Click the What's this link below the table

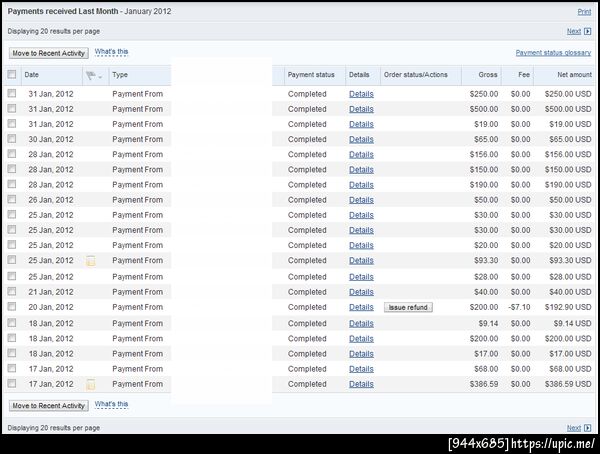[111, 404]
